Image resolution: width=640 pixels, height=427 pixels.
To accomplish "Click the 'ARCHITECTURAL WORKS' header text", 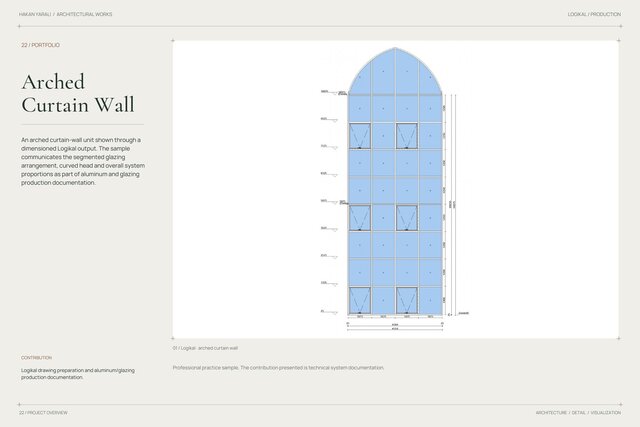I will pyautogui.click(x=84, y=14).
